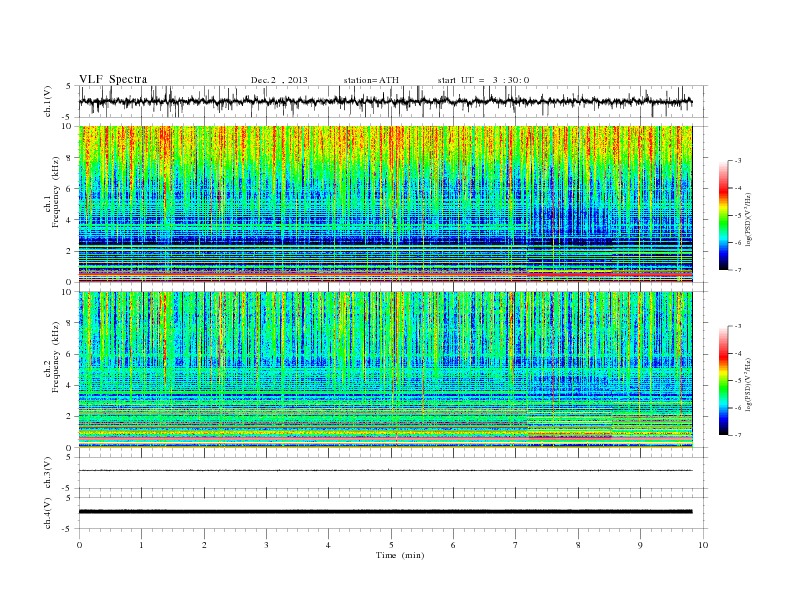Click the ch.1 frequency axis "4" tick label
Screen dimensions: 792x612
coord(69,220)
